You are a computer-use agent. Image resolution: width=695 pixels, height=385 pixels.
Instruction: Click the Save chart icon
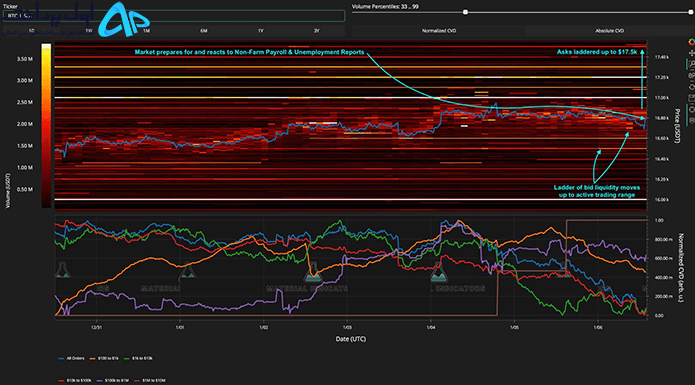coord(691,97)
